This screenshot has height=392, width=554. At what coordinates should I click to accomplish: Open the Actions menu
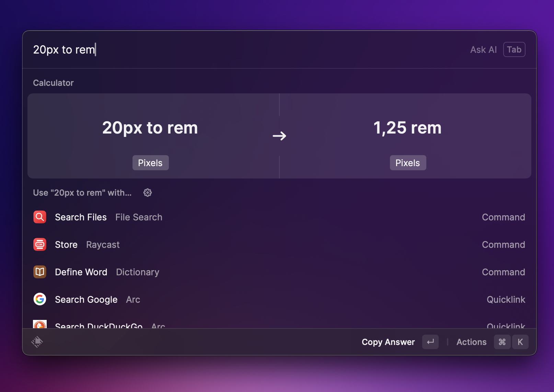pos(471,342)
